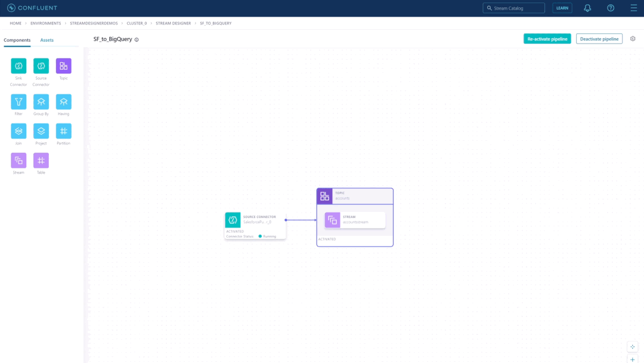644x363 pixels.
Task: Switch to the Components tab
Action: click(17, 40)
